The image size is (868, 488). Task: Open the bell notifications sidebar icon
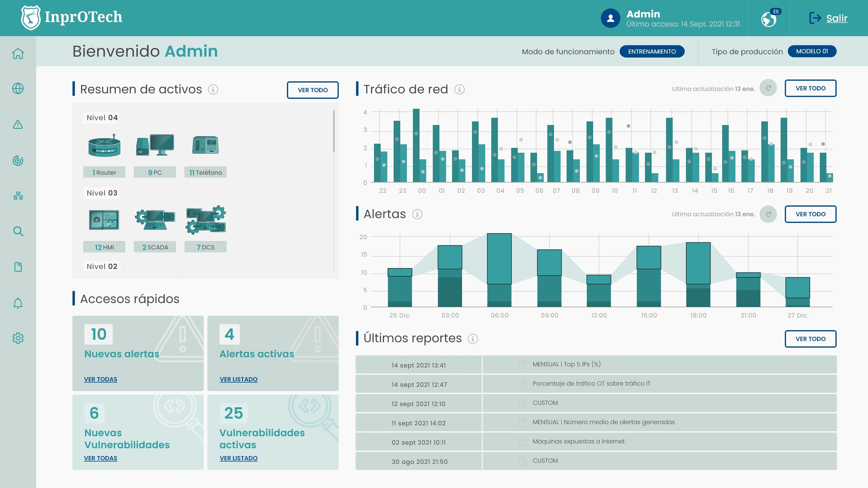coord(18,303)
